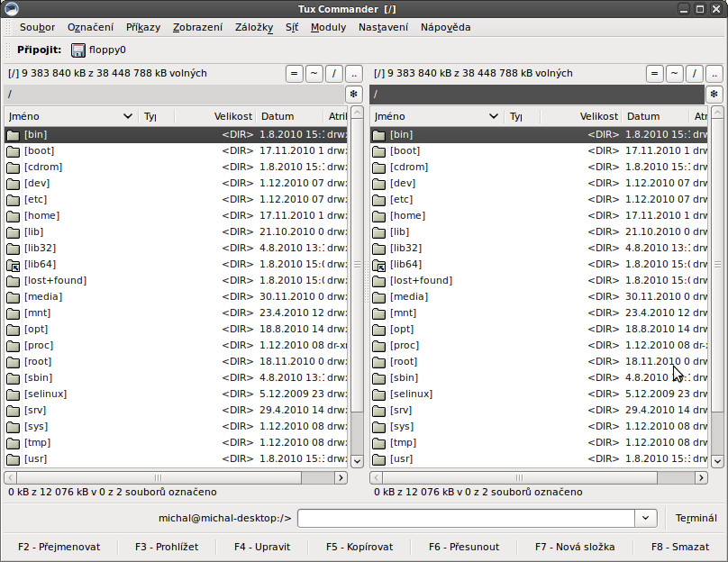The image size is (728, 562).
Task: Select [lost+found] row in left panel
Action: 176,281
